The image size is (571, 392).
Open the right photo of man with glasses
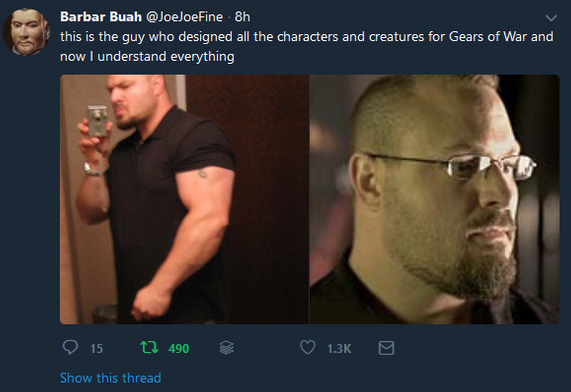coord(434,199)
